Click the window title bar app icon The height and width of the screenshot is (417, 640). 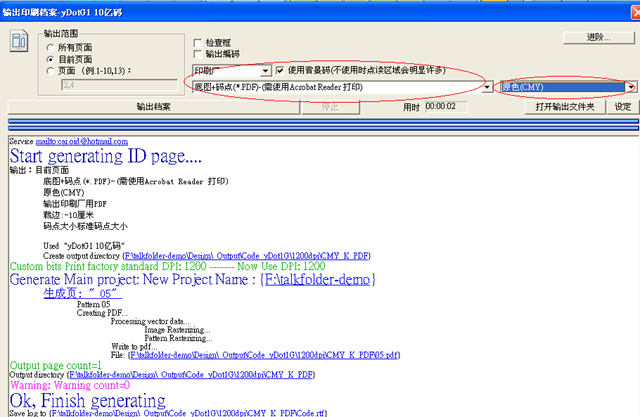(8, 8)
